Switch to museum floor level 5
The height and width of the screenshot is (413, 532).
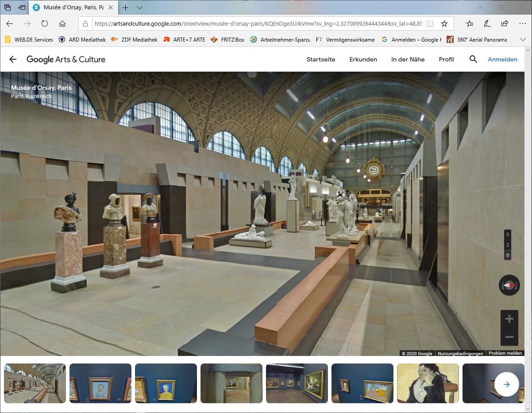(508, 234)
